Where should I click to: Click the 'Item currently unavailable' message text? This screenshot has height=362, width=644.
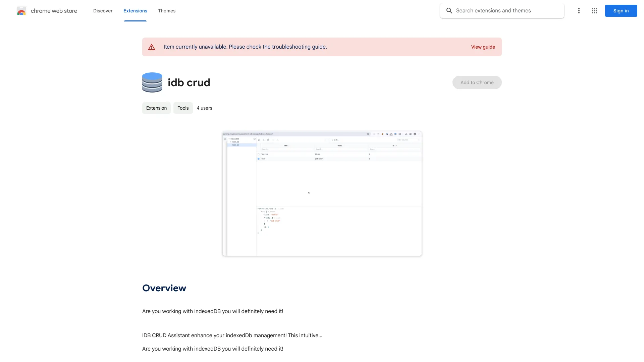(245, 47)
